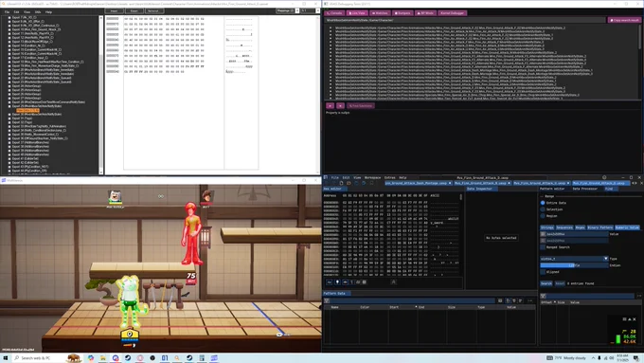Open Help menu in the UAsset editor window
Viewport: 644px width, 363px height.
pyautogui.click(x=48, y=12)
